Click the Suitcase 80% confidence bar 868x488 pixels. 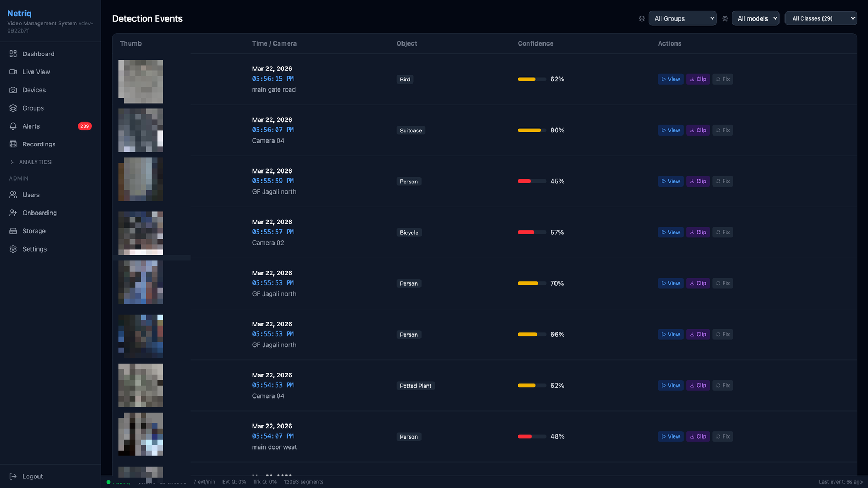tap(532, 130)
